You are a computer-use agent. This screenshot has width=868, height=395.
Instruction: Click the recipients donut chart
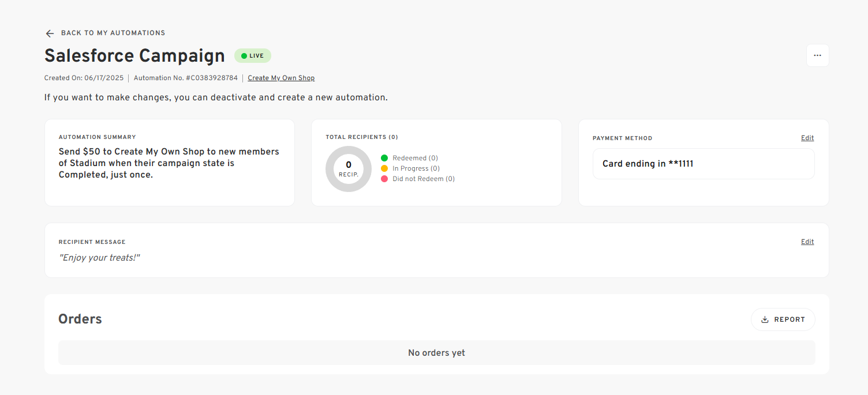349,169
